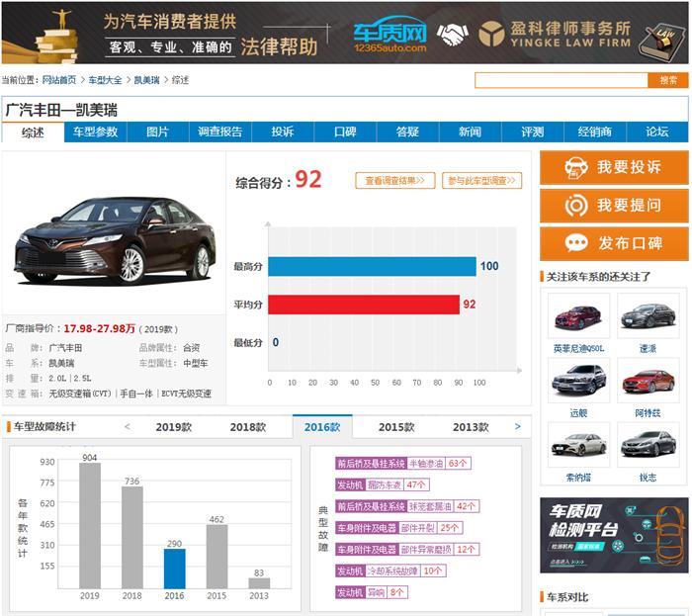
Task: Open the 论坛 tab
Action: pyautogui.click(x=657, y=132)
